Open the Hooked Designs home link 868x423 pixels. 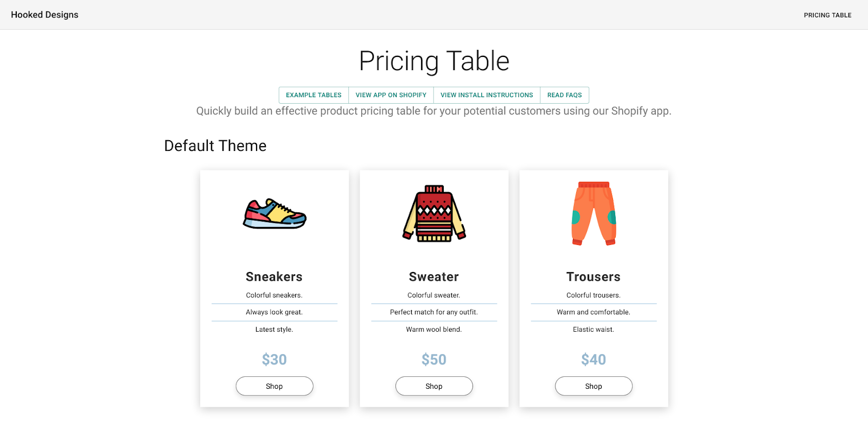[x=44, y=15]
